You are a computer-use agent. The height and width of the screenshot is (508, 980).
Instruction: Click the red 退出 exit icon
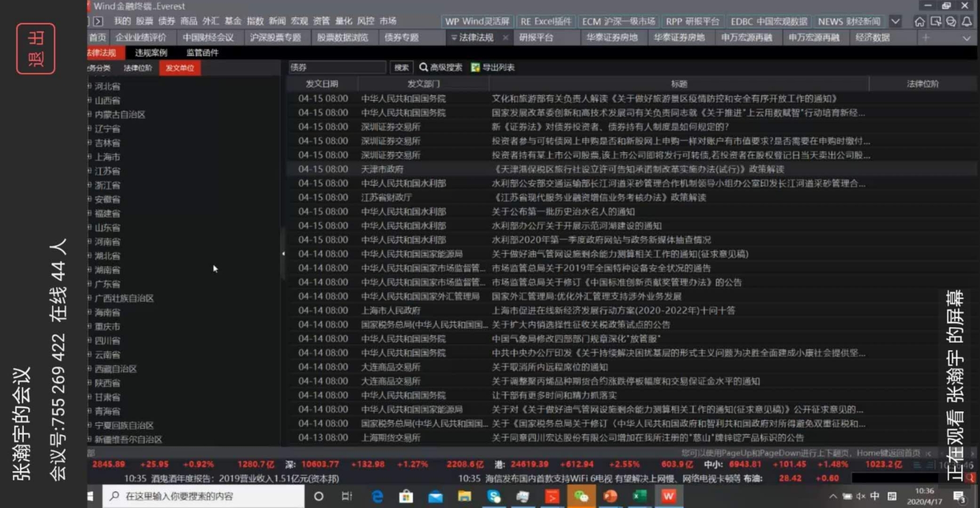(x=36, y=48)
